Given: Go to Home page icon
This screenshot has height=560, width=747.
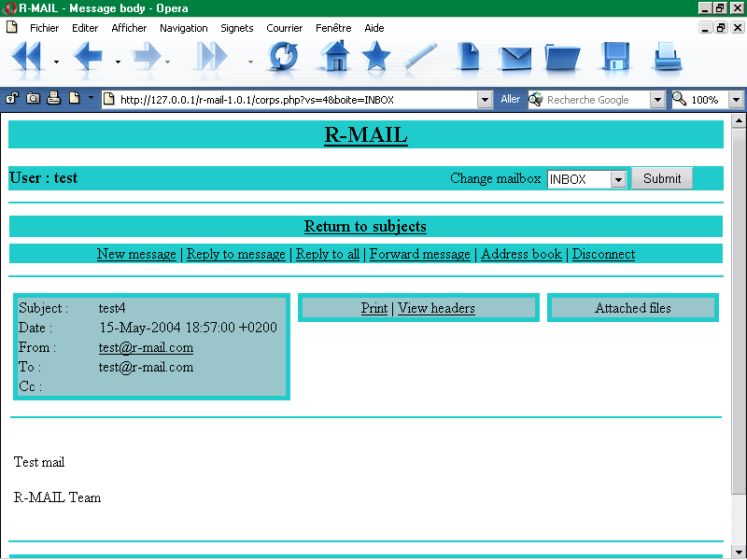Looking at the screenshot, I should pyautogui.click(x=334, y=58).
